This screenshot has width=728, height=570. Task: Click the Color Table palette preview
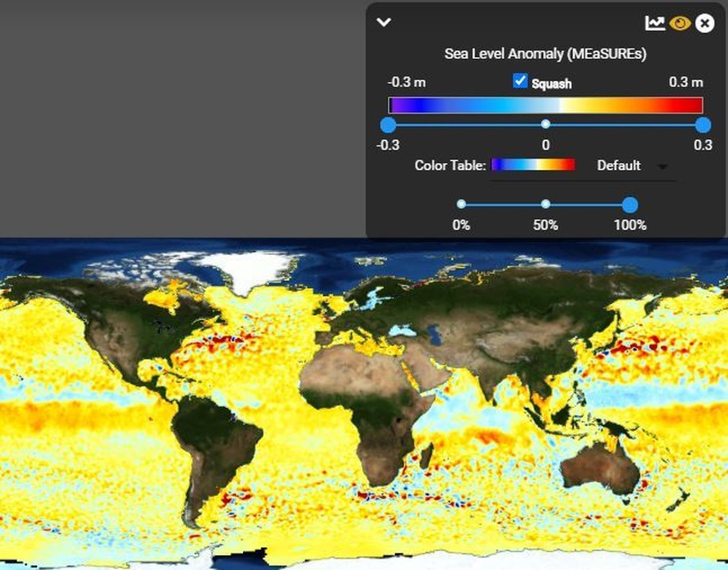[533, 165]
